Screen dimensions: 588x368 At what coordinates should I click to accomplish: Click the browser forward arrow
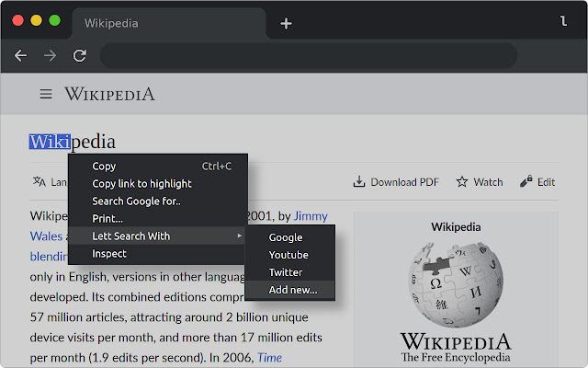50,55
